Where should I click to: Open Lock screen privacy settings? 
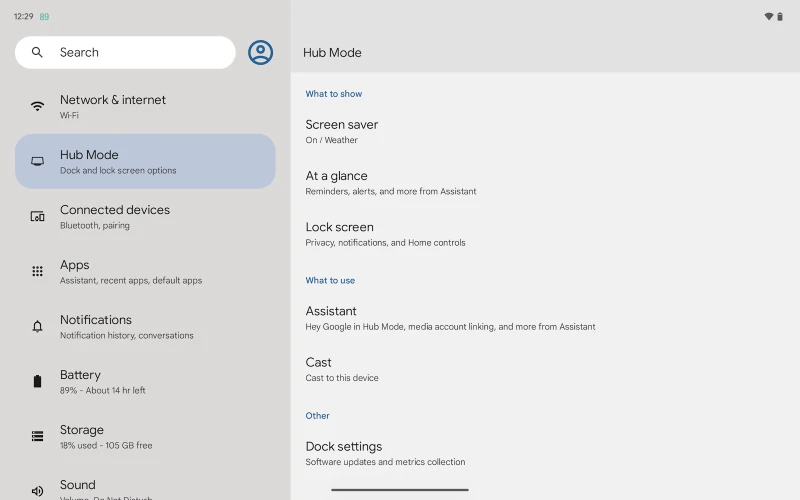[340, 233]
